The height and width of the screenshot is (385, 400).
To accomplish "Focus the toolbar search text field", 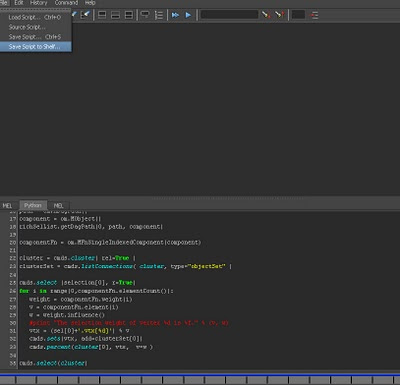I will [229, 15].
